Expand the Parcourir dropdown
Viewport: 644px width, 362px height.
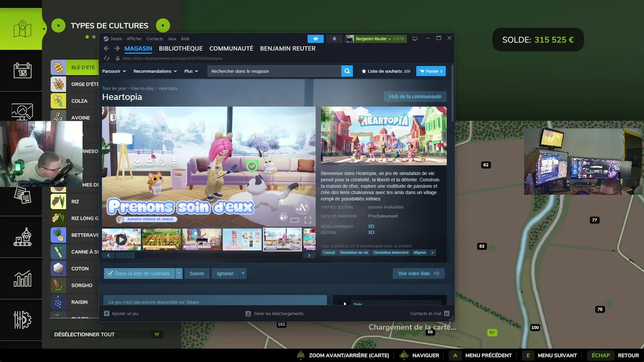point(114,71)
